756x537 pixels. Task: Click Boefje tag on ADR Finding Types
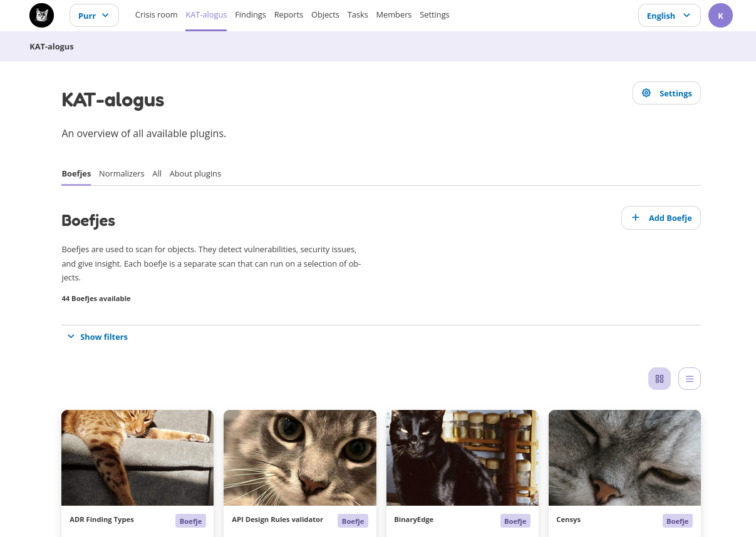(190, 521)
